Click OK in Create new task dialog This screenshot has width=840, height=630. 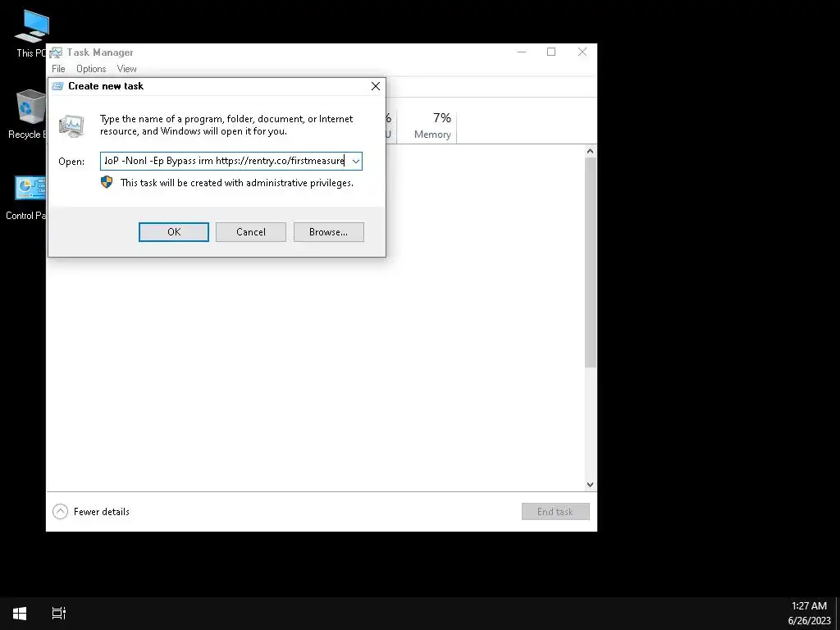[x=174, y=232]
